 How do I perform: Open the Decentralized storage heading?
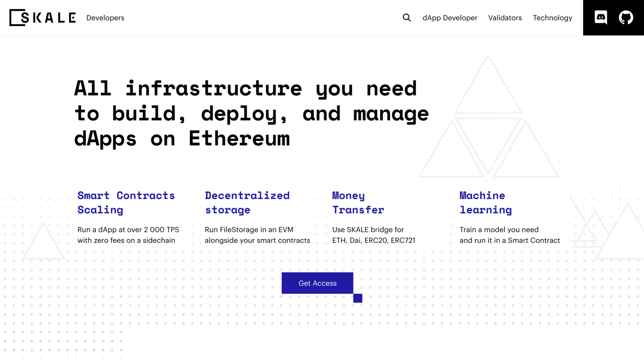[247, 202]
